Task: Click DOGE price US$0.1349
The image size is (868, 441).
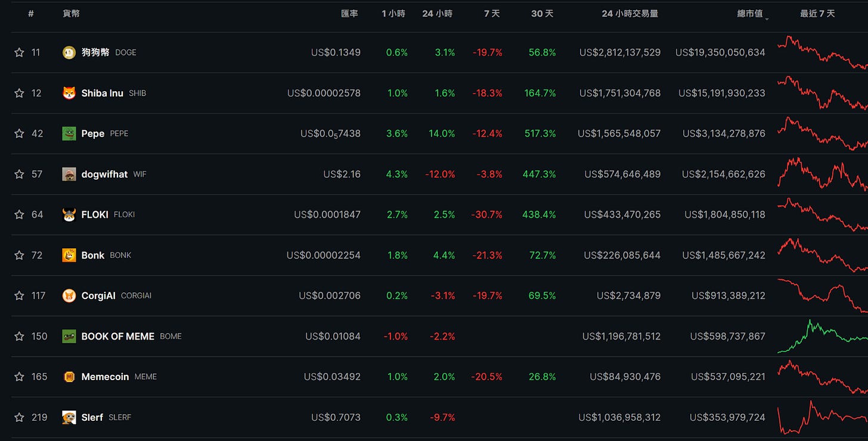Action: click(336, 53)
